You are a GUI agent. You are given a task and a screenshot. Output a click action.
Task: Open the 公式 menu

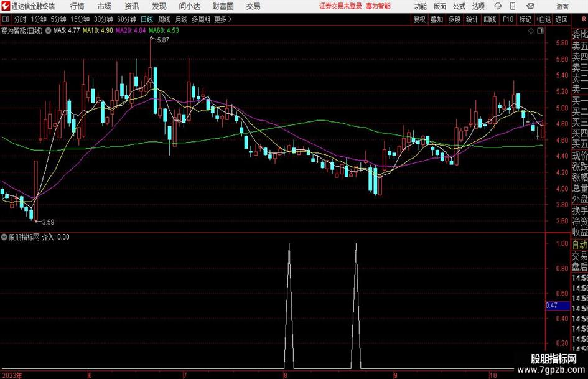coord(459,6)
